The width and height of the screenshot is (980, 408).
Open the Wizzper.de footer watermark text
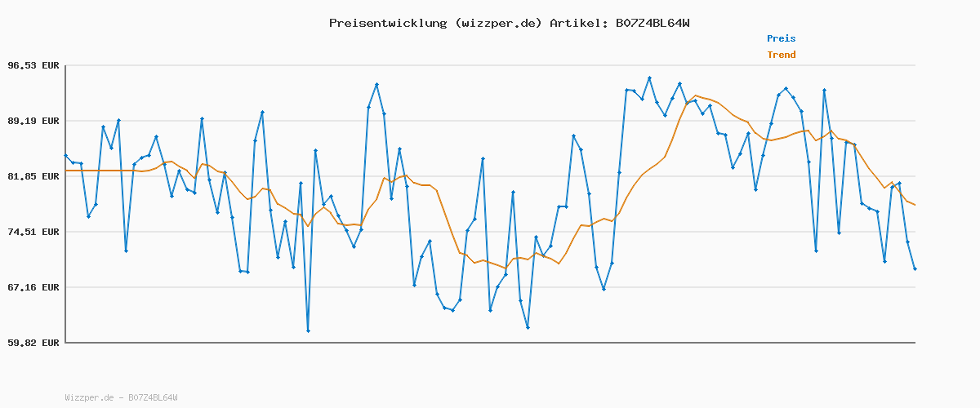(x=121, y=397)
